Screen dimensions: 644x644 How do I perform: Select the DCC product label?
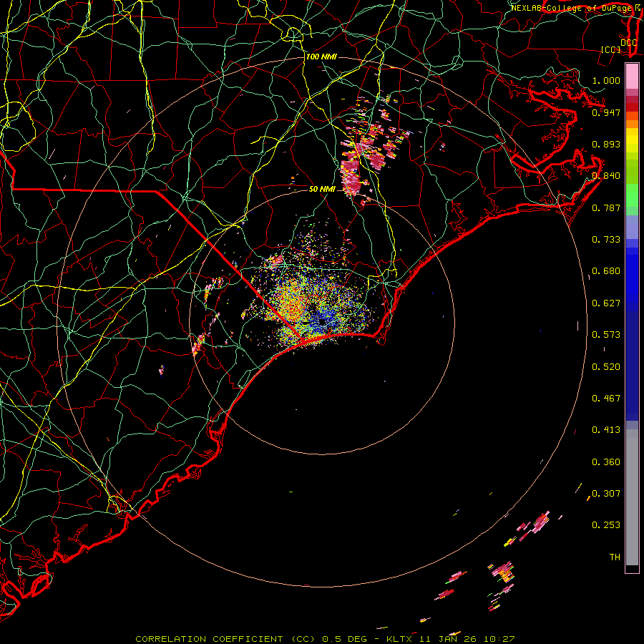(628, 43)
